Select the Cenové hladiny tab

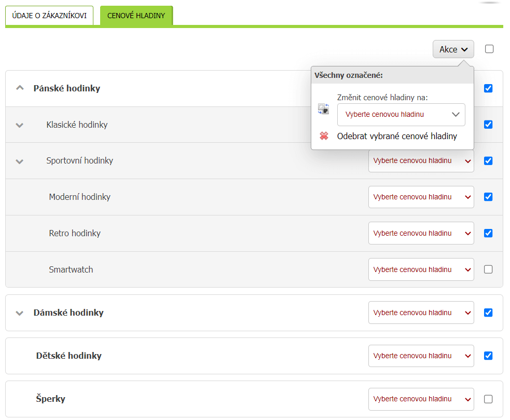[136, 16]
